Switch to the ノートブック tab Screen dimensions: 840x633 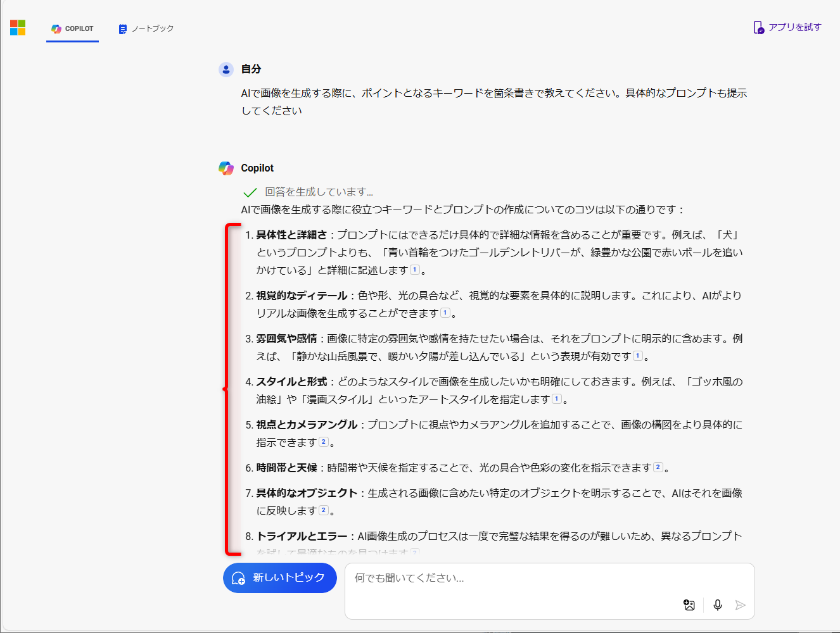click(x=145, y=28)
